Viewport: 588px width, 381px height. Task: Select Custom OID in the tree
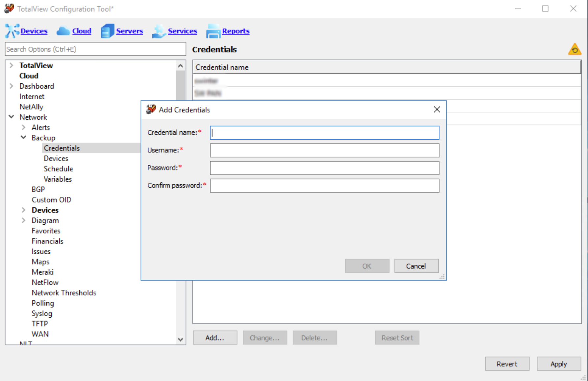(x=51, y=200)
